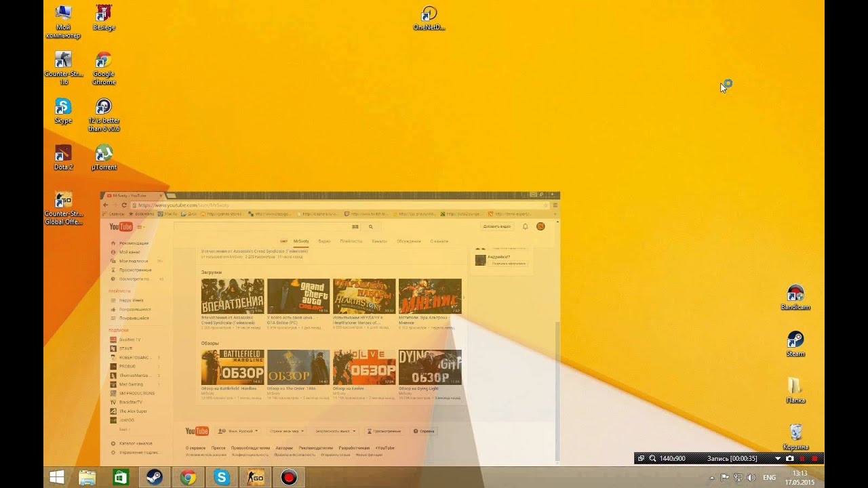Screen dimensions: 868x488
Task: Open the О канале channel tab
Action: pos(439,241)
